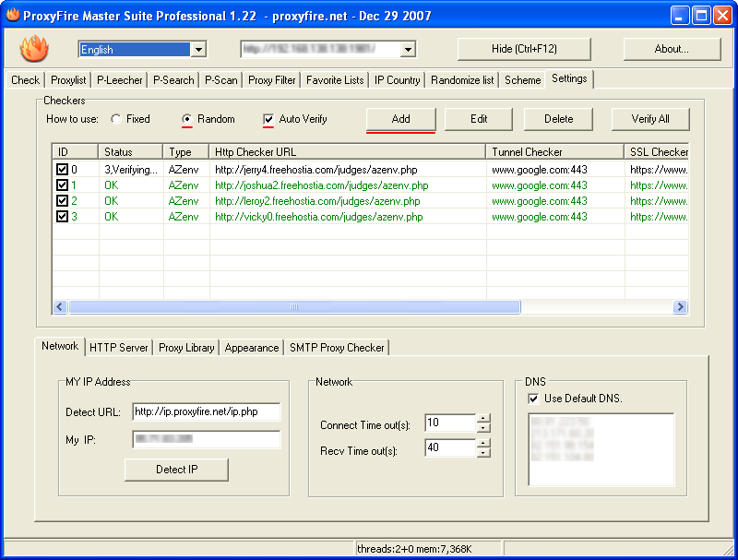Decrease Recv Time out value
738x560 pixels.
point(483,452)
